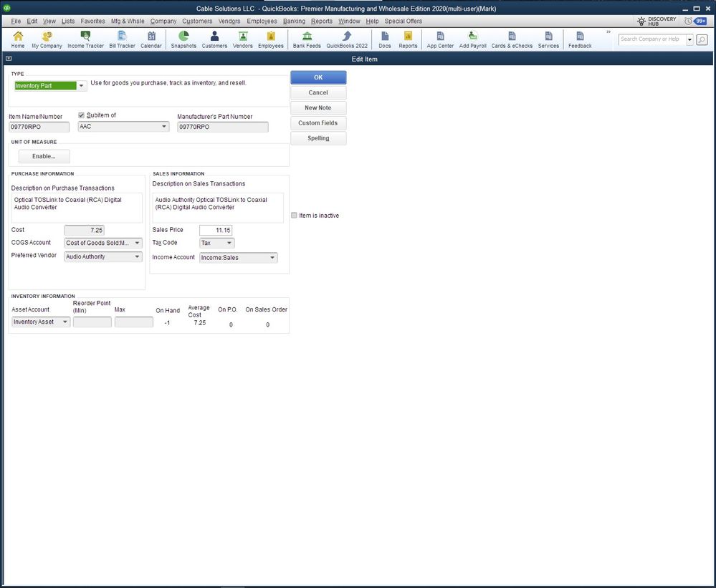
Task: Open the search scope dropdown arrow
Action: pos(689,39)
